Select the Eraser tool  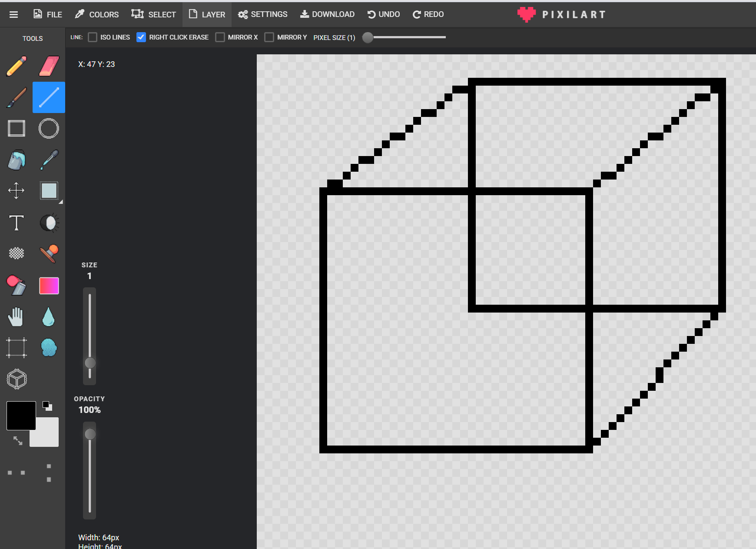(x=49, y=66)
